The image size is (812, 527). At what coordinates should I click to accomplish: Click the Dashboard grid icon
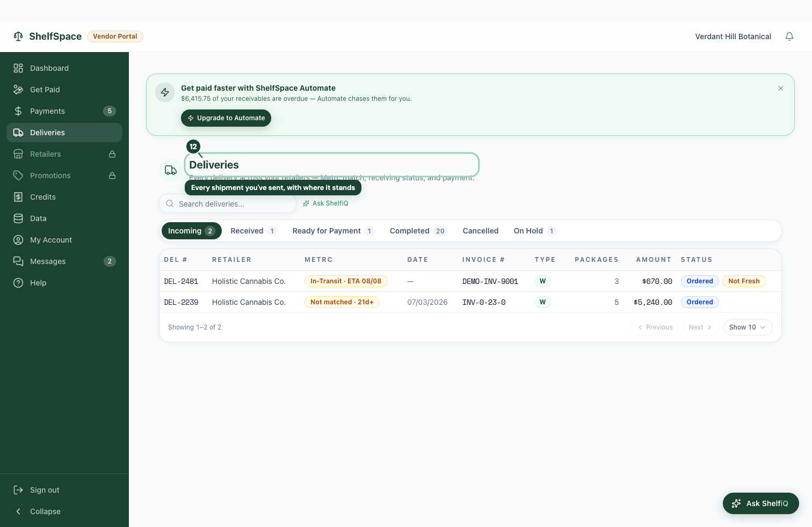[x=18, y=68]
